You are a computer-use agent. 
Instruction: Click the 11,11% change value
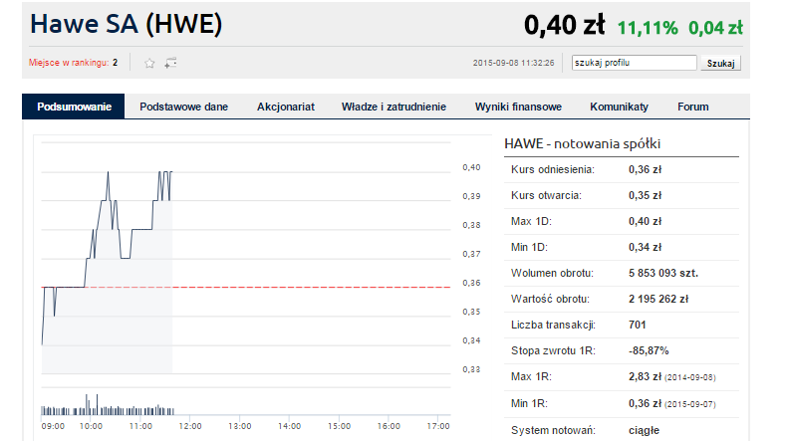click(647, 28)
